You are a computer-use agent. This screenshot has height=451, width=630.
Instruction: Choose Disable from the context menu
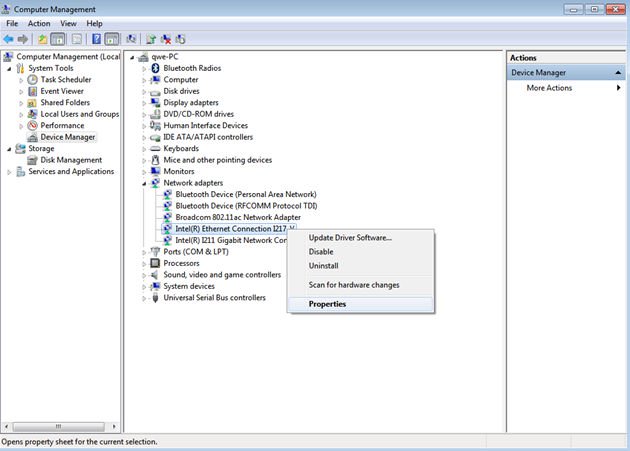click(321, 252)
